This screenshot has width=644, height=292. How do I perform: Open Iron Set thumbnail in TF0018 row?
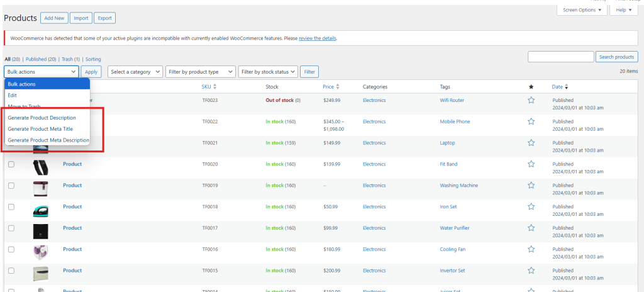41,210
